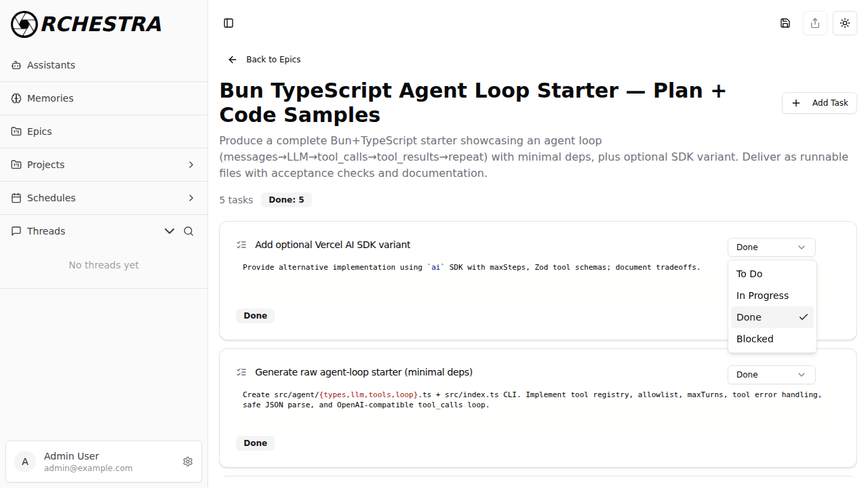This screenshot has height=488, width=868.
Task: Toggle the sidebar panel icon
Action: click(229, 23)
